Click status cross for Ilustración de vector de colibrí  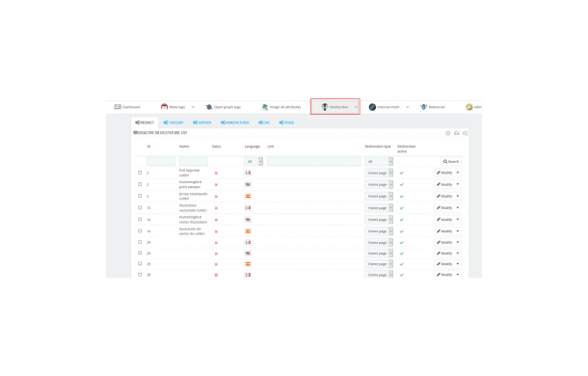point(216,231)
